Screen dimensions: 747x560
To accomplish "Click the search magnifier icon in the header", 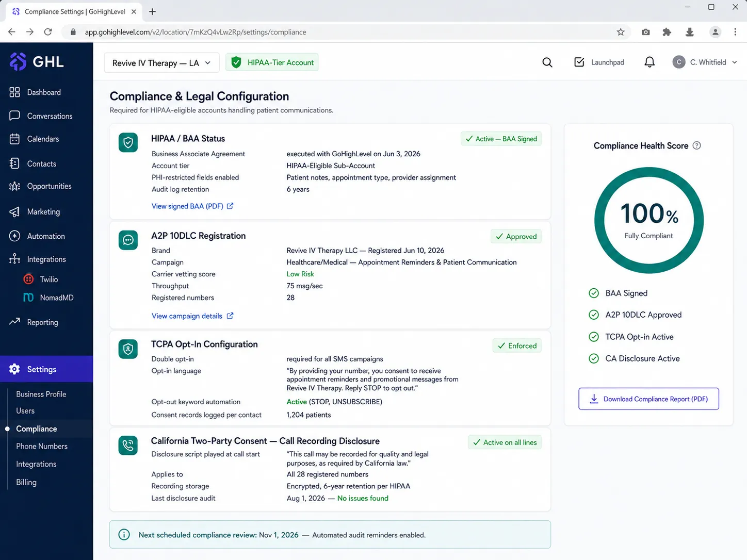I will coord(547,62).
